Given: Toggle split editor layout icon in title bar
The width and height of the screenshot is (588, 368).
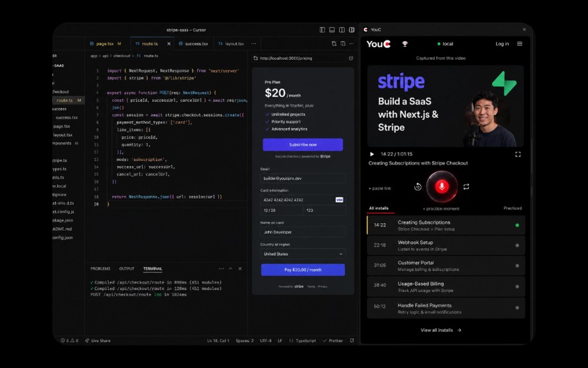Looking at the screenshot, I should pyautogui.click(x=342, y=30).
